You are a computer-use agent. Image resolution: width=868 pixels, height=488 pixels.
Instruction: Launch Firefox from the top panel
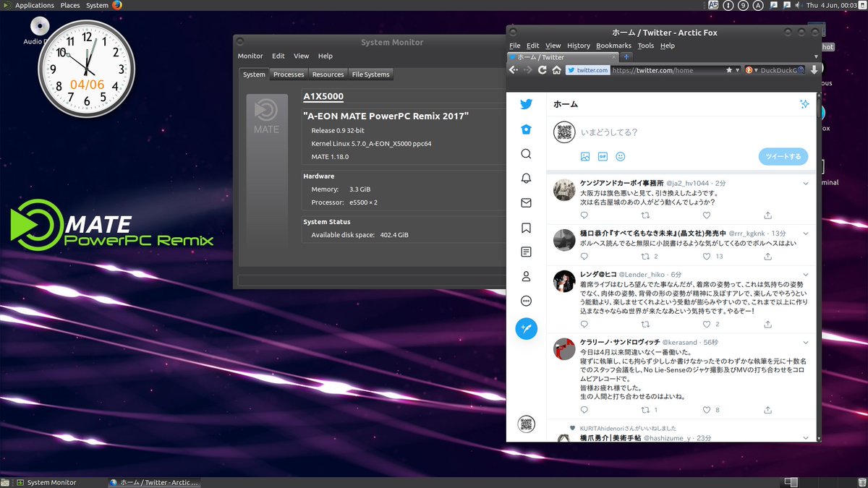[x=117, y=5]
